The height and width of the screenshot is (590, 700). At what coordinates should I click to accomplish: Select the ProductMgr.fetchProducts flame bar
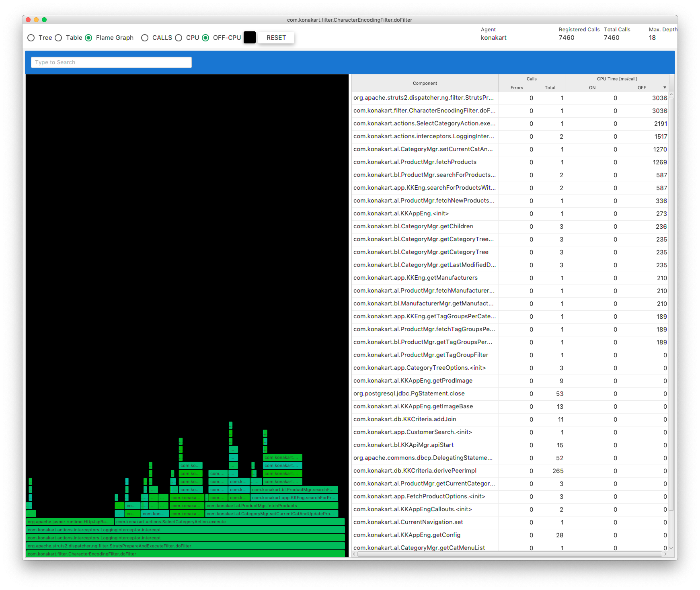[x=271, y=506]
